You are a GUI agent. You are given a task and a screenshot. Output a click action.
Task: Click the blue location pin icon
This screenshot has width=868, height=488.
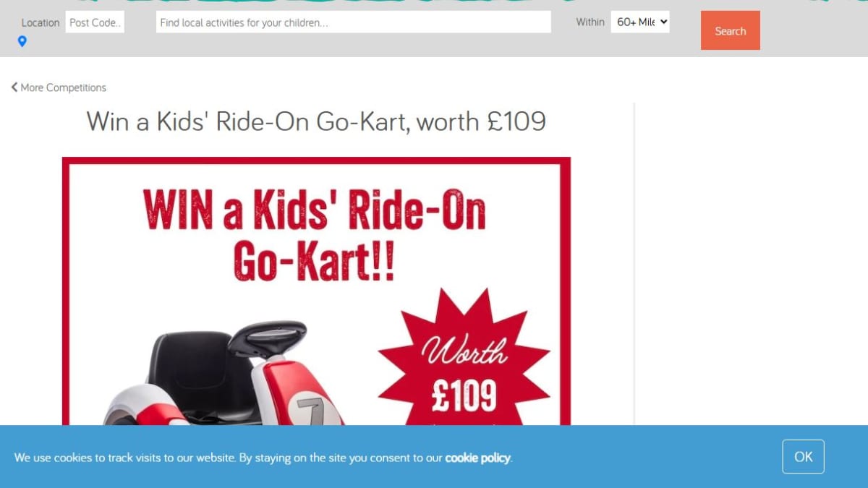(x=22, y=41)
